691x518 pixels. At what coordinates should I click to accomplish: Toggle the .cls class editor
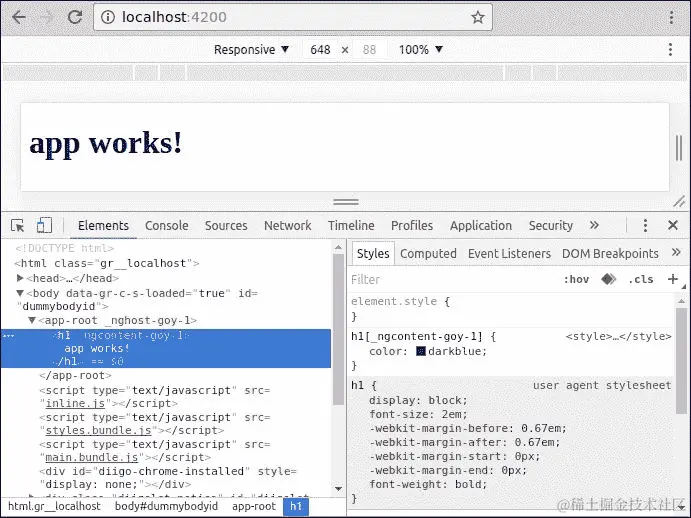click(641, 279)
